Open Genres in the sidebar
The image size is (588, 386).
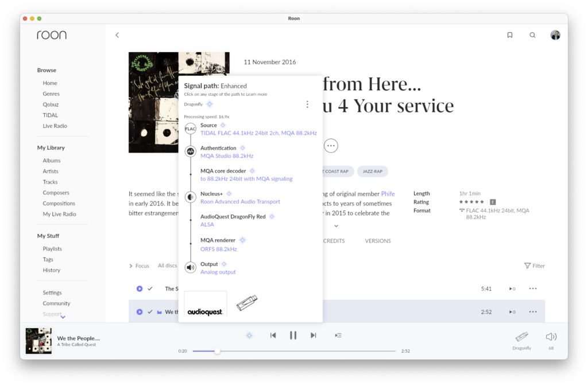click(x=51, y=93)
